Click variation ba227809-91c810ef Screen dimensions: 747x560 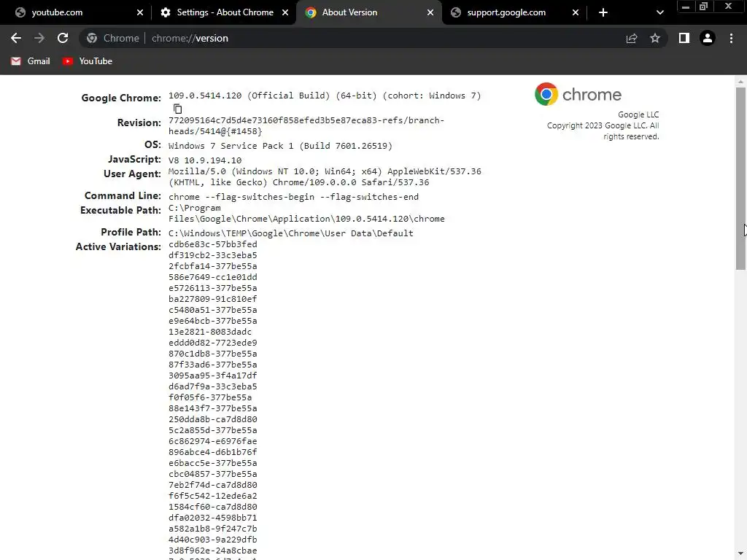coord(212,299)
